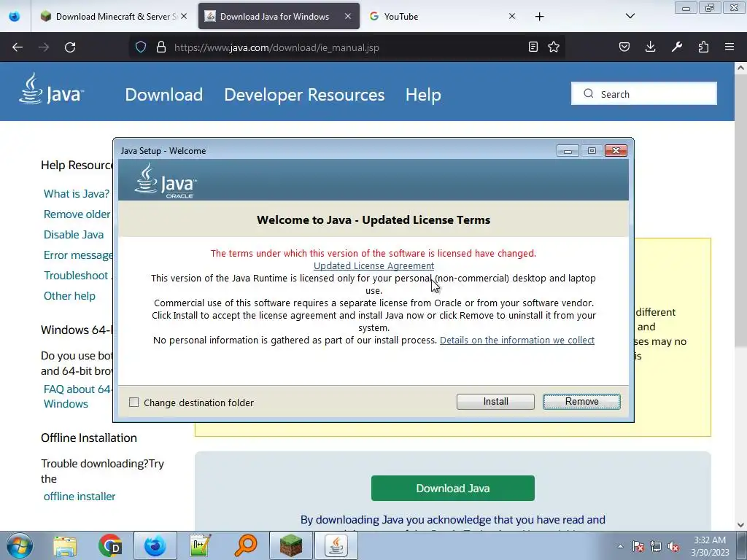Open the What is Java? link
This screenshot has height=560, width=747.
tap(76, 194)
